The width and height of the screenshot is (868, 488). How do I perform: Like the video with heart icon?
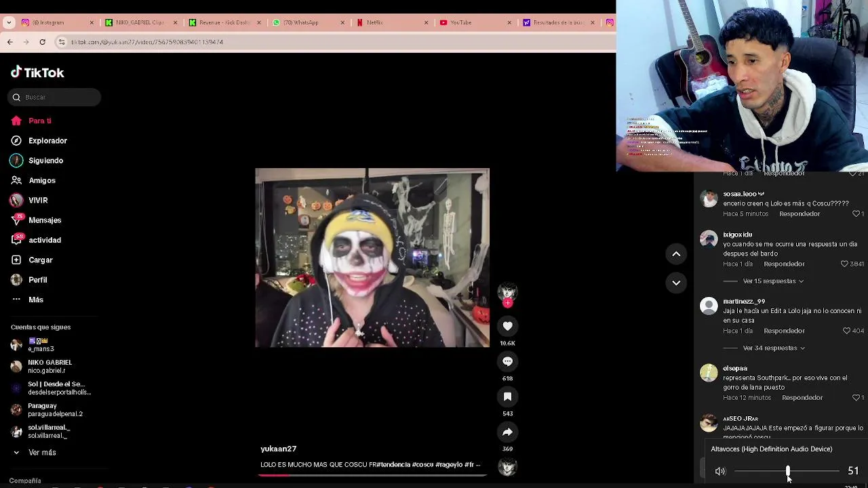[x=507, y=326]
